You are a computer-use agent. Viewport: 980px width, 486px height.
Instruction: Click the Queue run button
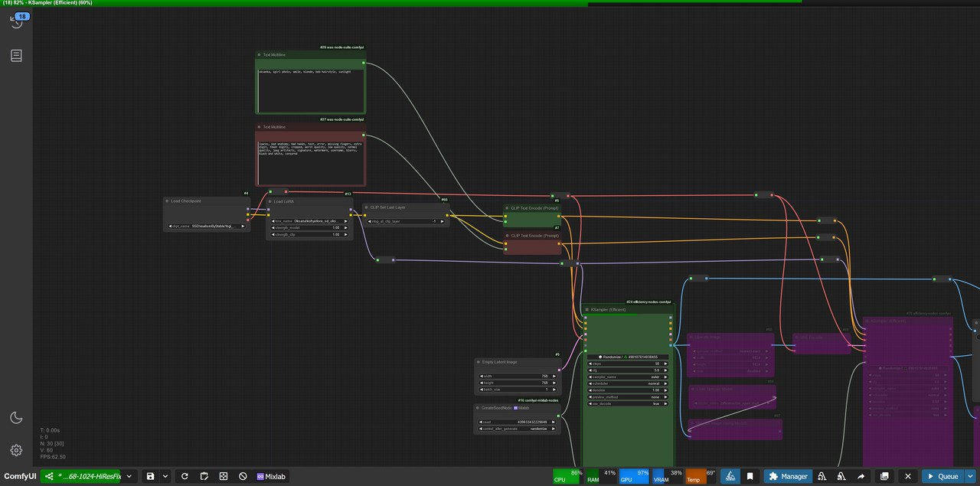942,476
